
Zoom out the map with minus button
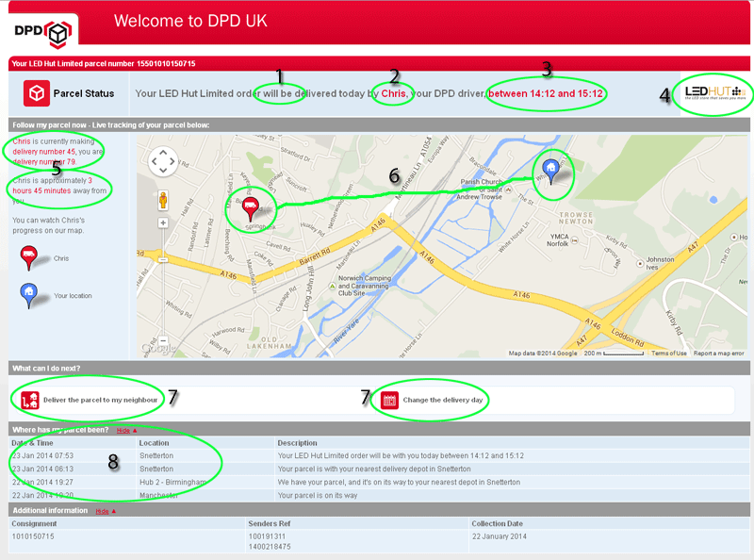tap(163, 340)
